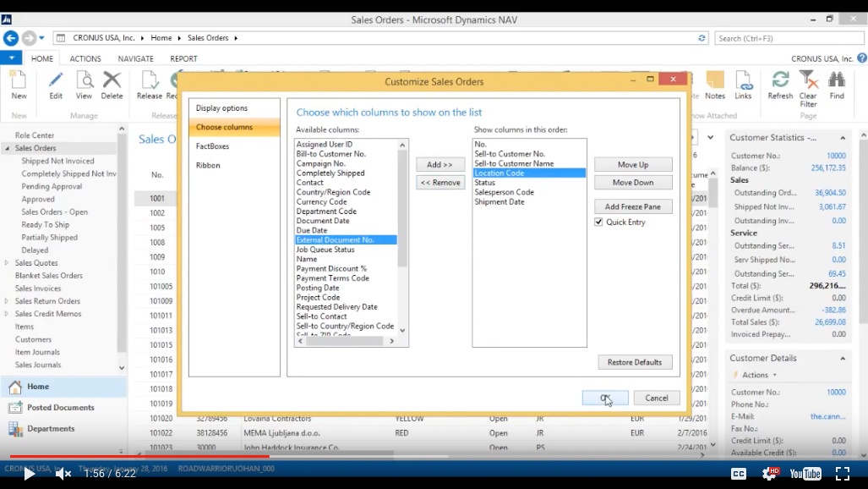Click the Refresh ribbon icon
The height and width of the screenshot is (489, 868).
tap(781, 80)
